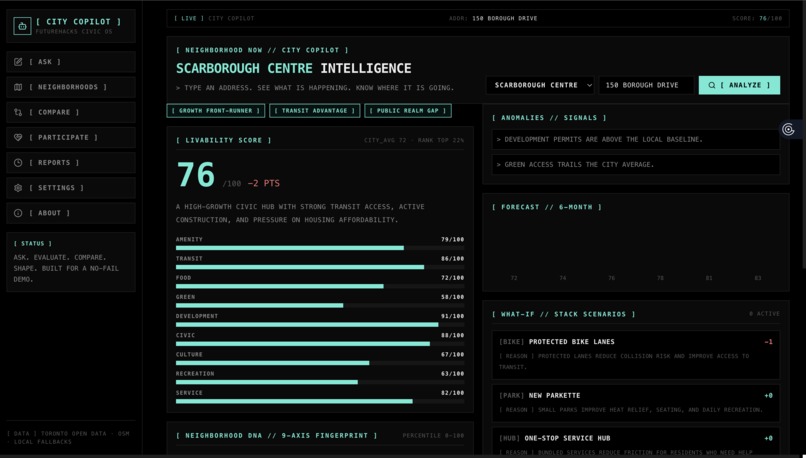Click the clock icon beside Reports

pos(18,162)
